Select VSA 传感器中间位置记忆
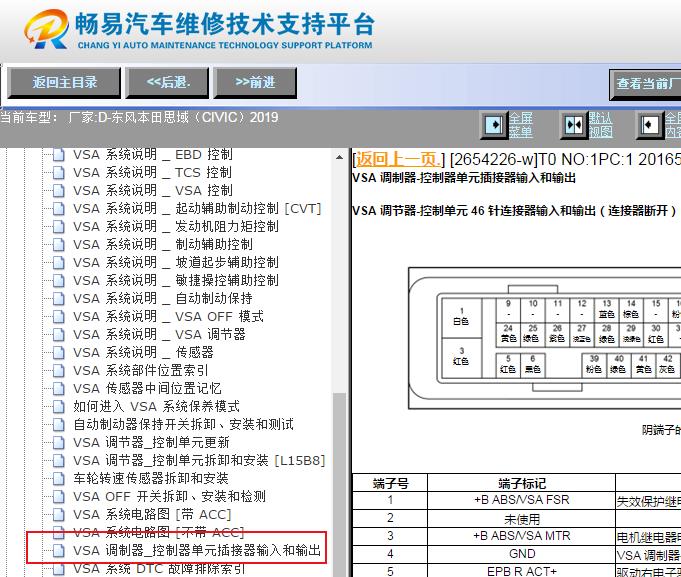Viewport: 681px width, 577px height. (x=147, y=389)
